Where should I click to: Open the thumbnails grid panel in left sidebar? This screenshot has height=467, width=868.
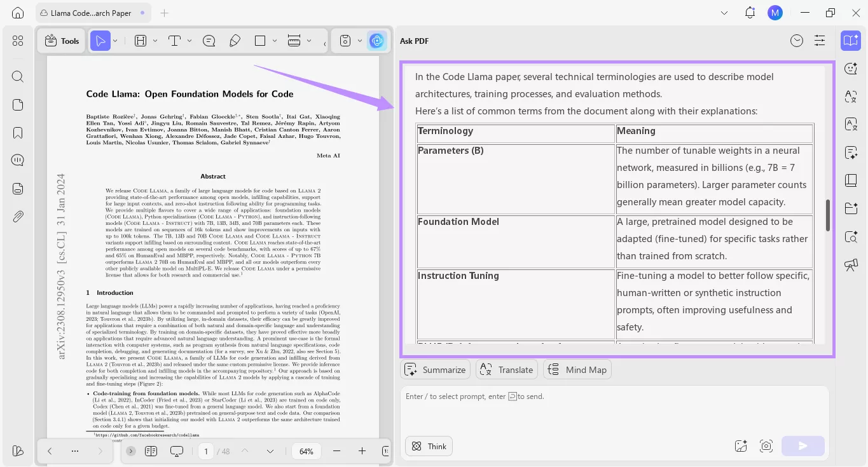click(18, 41)
